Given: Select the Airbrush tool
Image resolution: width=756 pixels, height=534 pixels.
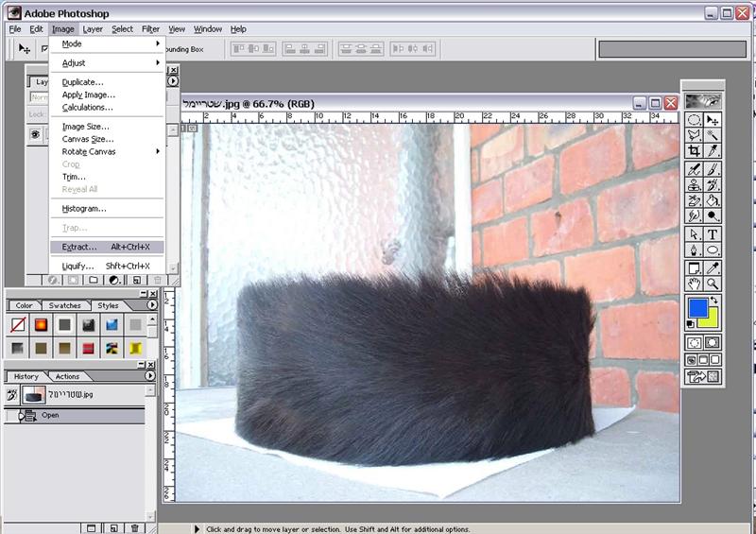Looking at the screenshot, I should [x=694, y=169].
